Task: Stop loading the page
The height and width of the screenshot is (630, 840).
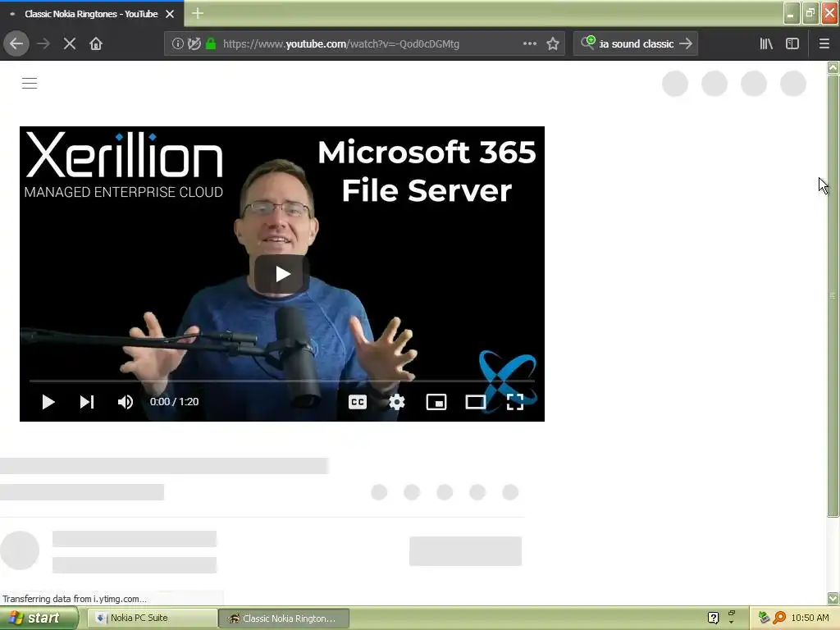Action: pos(69,44)
